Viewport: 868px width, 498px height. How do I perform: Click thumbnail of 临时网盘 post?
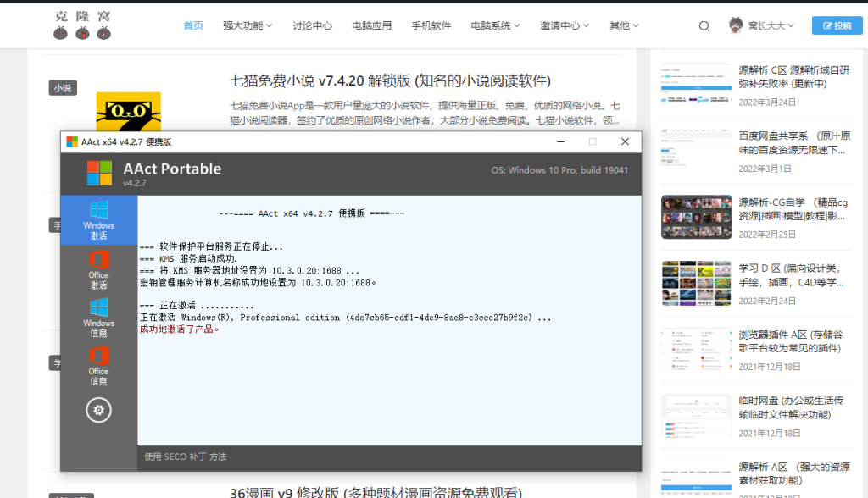[697, 416]
